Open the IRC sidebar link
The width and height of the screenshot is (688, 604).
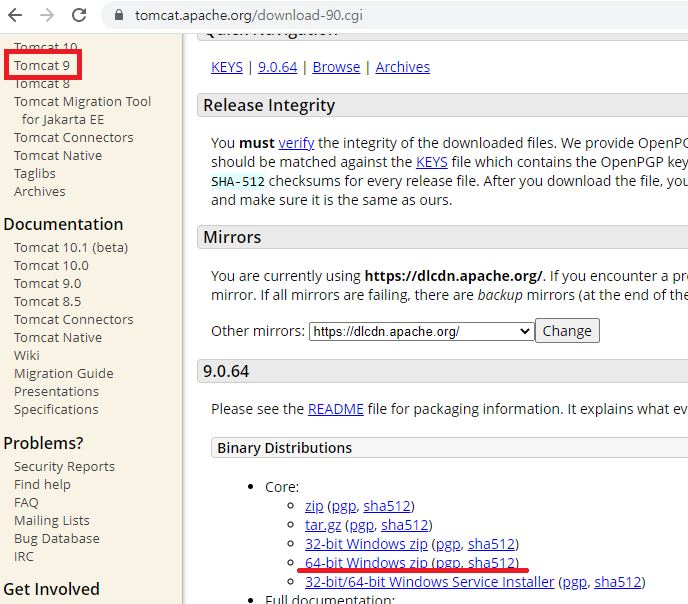tap(23, 557)
